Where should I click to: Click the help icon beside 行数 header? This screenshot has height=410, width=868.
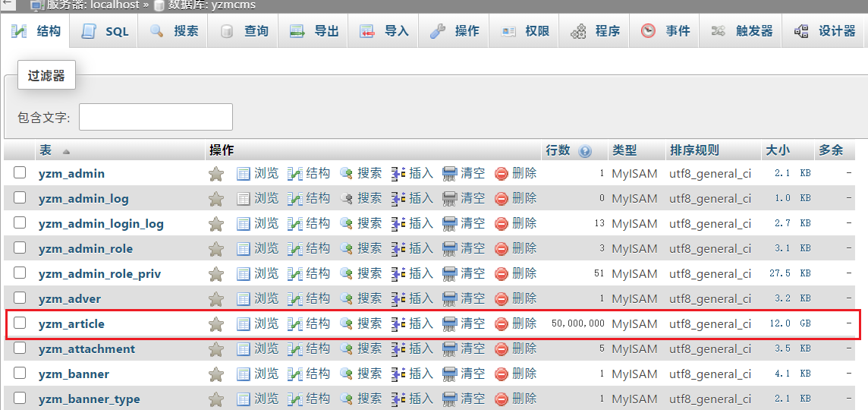click(x=585, y=151)
